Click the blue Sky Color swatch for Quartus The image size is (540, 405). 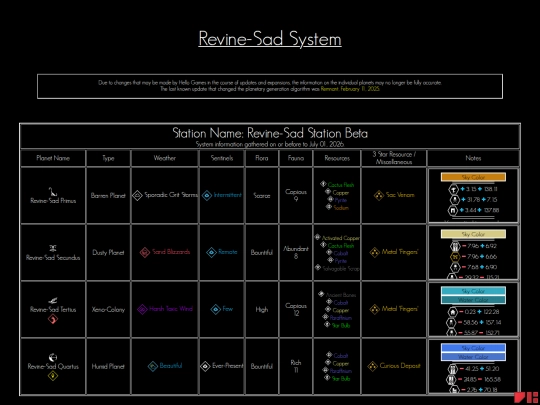click(x=473, y=348)
